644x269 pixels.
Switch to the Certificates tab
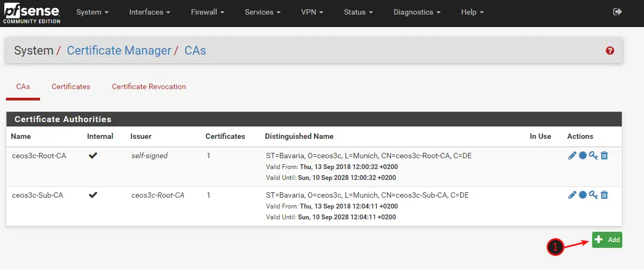[71, 86]
